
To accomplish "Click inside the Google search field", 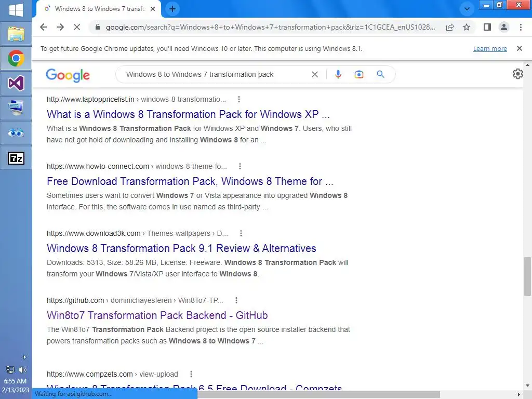I will (x=217, y=74).
